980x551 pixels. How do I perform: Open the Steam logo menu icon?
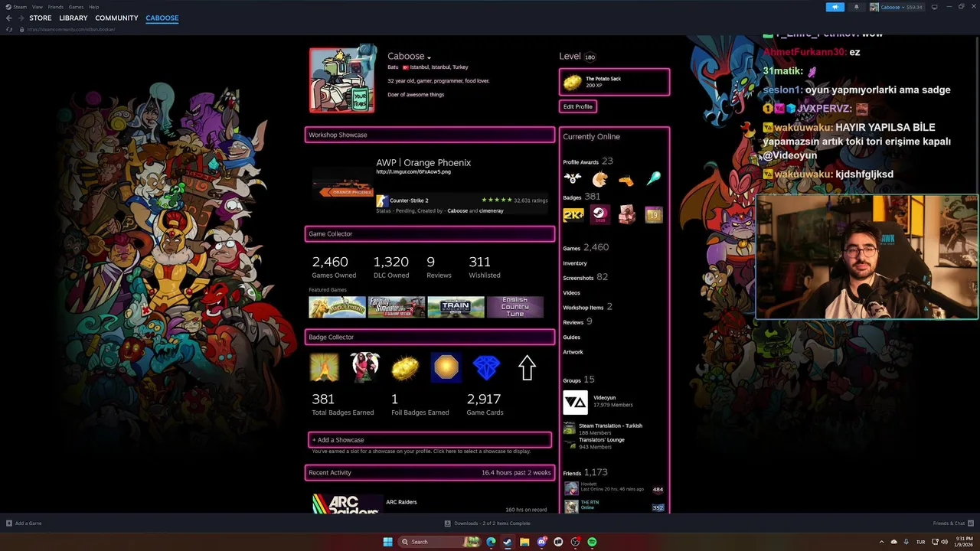(8, 7)
